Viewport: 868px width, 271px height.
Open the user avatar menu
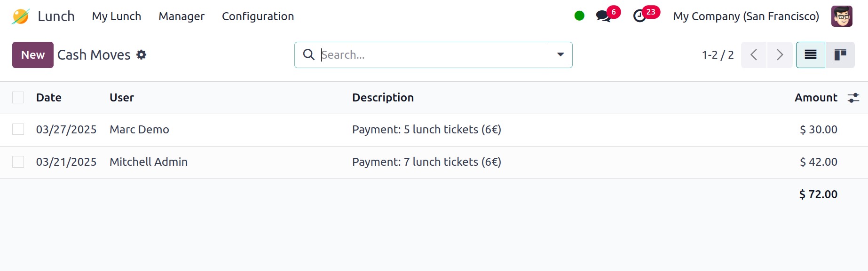coord(842,16)
